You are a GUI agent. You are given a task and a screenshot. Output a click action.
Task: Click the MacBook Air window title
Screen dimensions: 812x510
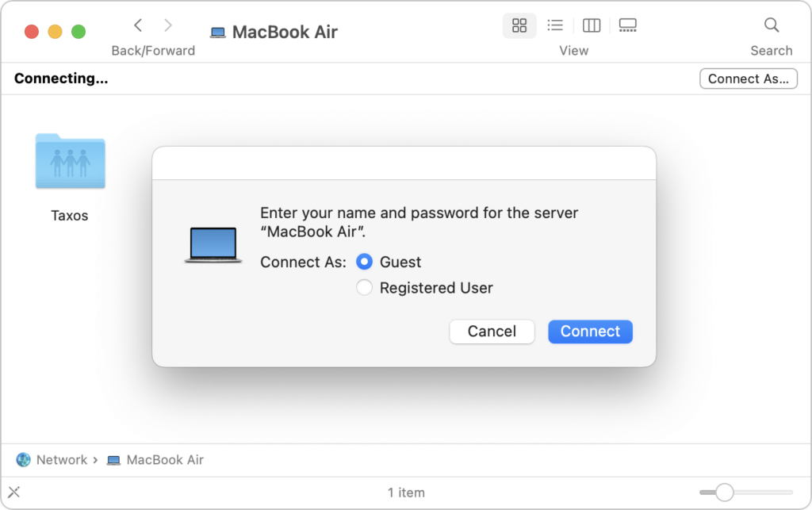[284, 33]
